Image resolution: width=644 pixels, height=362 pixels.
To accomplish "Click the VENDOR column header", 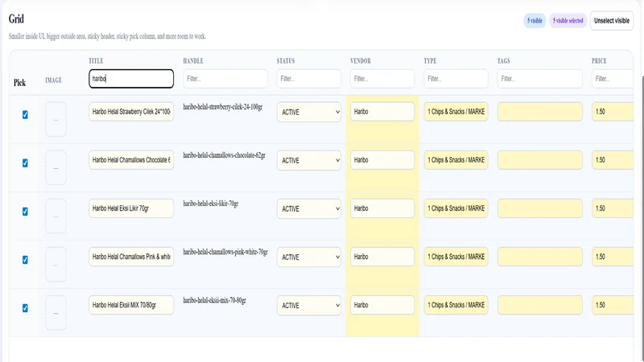I will 361,61.
